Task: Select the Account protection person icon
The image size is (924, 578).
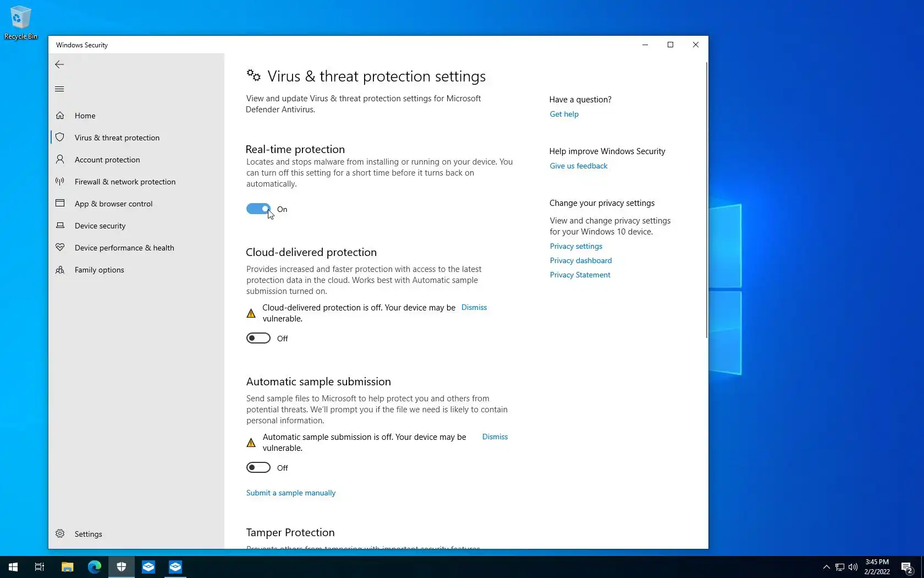Action: click(x=60, y=160)
